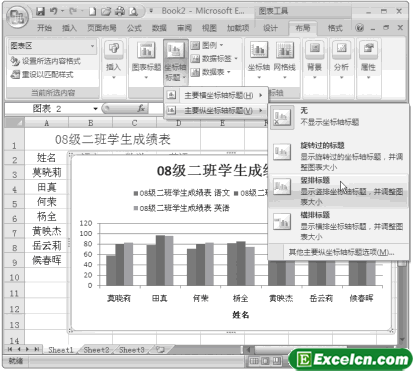
Task: Go to first sheet navigation arrow
Action: click(x=10, y=349)
